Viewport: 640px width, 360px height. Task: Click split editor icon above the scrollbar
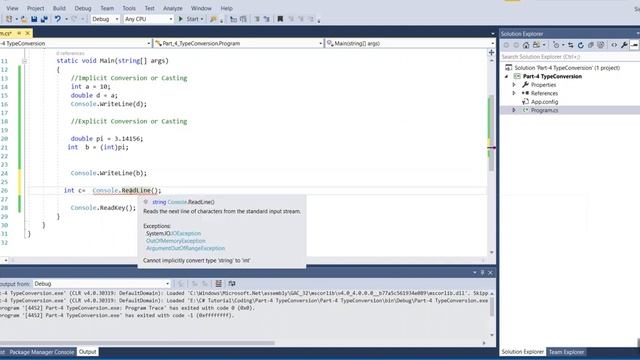pyautogui.click(x=491, y=53)
